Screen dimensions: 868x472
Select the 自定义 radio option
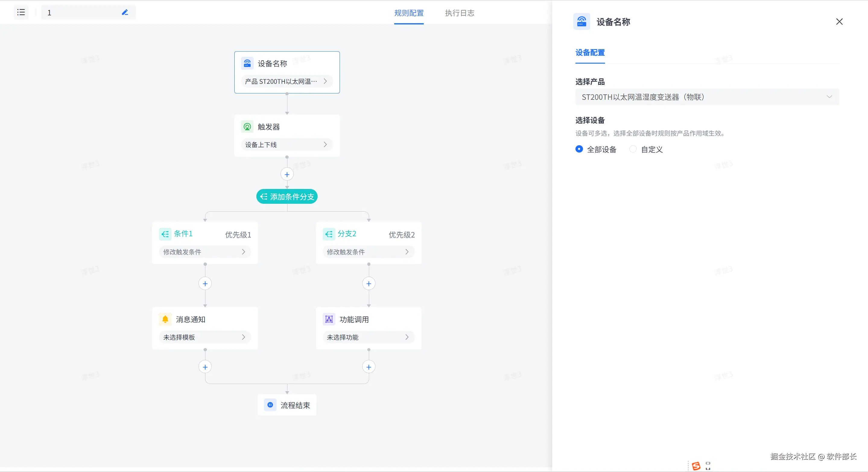633,149
